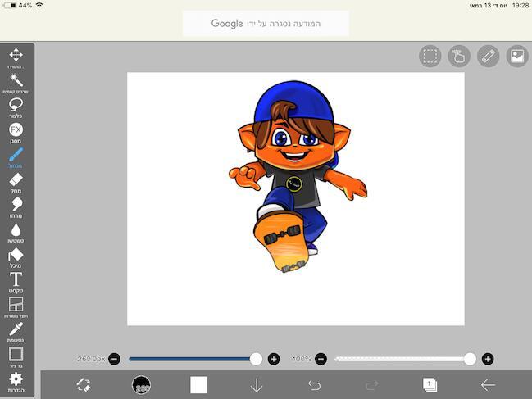Select the Magic Wand tool
The height and width of the screenshot is (399, 532).
(16, 83)
